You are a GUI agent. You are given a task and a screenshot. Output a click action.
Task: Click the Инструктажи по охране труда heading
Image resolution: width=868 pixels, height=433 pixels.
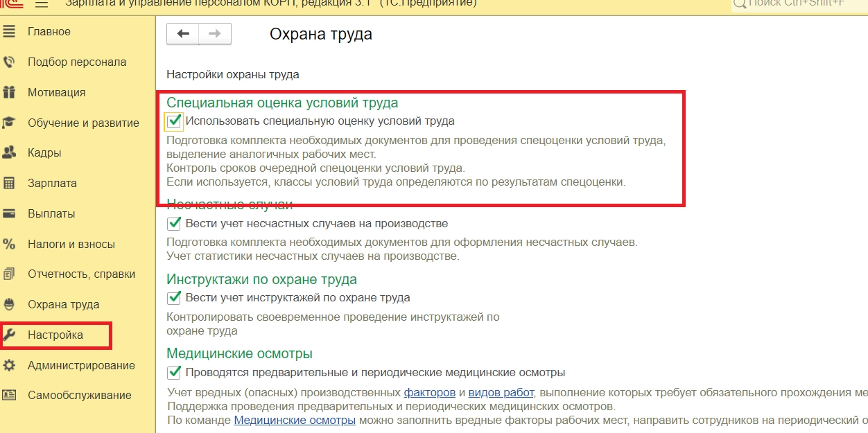coord(261,279)
